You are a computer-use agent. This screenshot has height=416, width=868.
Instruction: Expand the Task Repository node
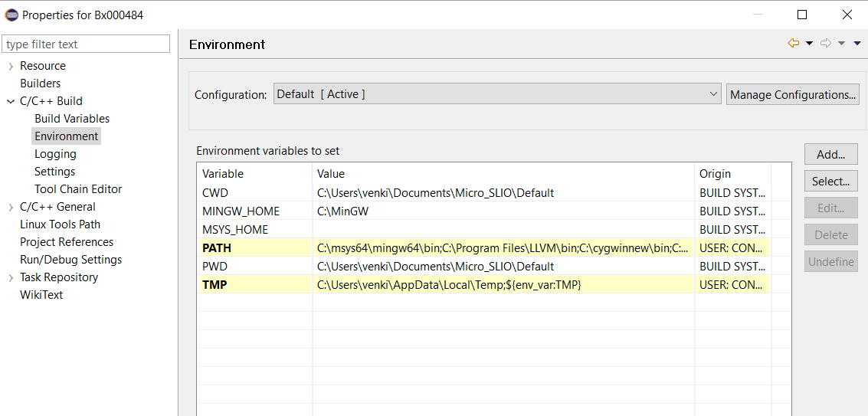11,277
